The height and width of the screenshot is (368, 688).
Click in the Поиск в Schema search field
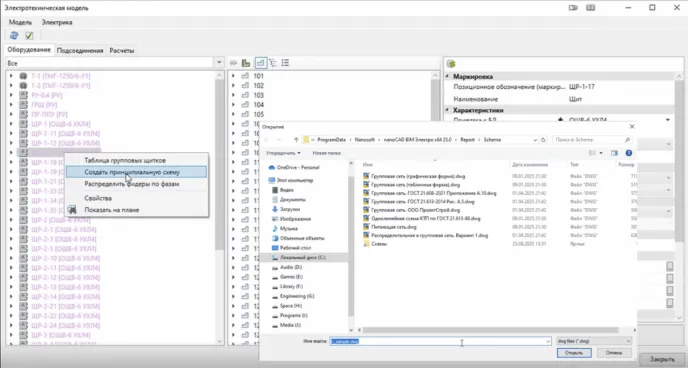pyautogui.click(x=592, y=140)
